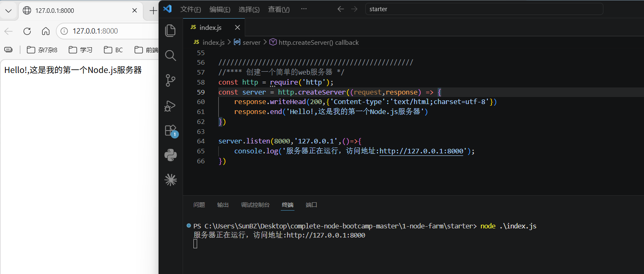Click the terminal cursor input line

coord(195,244)
